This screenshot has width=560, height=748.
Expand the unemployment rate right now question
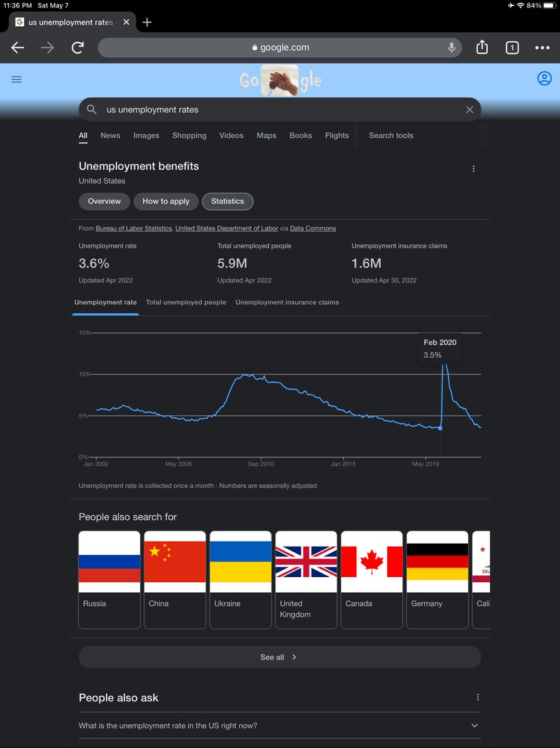(x=280, y=726)
